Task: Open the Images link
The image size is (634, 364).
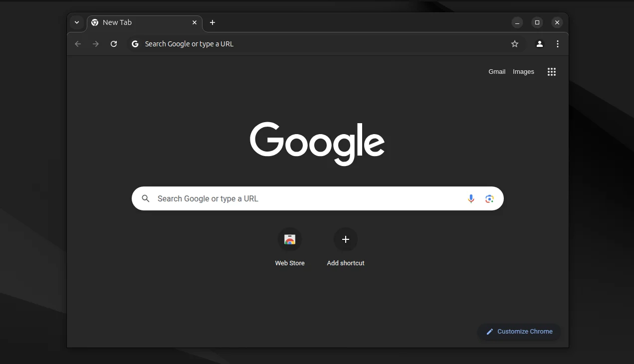Action: tap(523, 72)
